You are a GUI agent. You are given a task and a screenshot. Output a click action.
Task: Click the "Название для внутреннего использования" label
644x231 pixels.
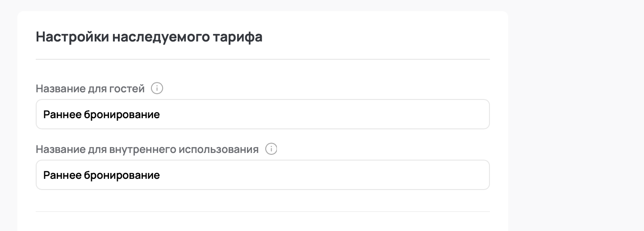147,149
